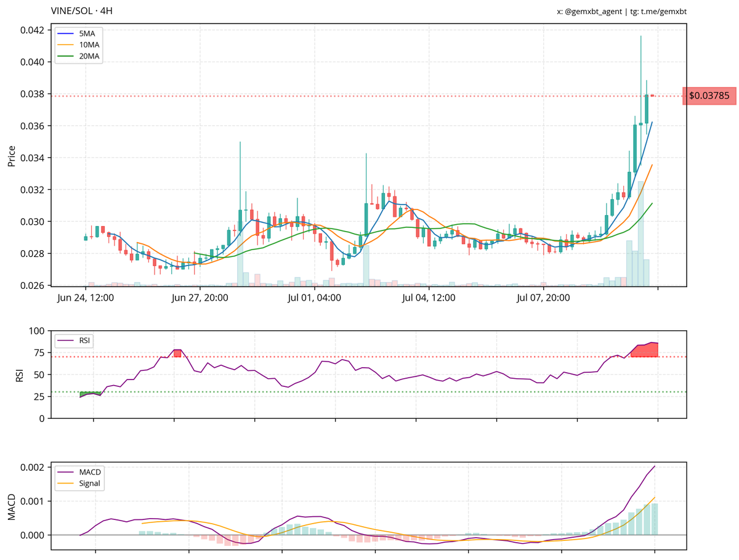The height and width of the screenshot is (560, 739).
Task: Click the Jul 01, 04:00 date label
Action: pos(315,299)
